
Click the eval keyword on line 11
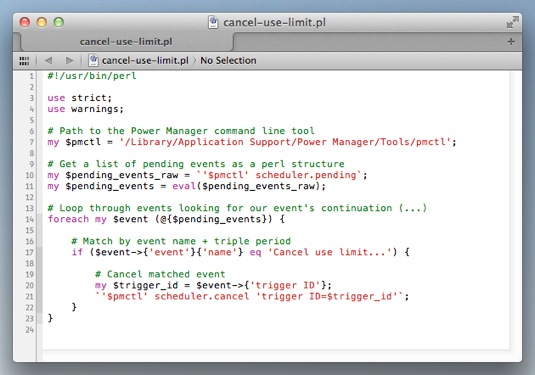pos(184,186)
